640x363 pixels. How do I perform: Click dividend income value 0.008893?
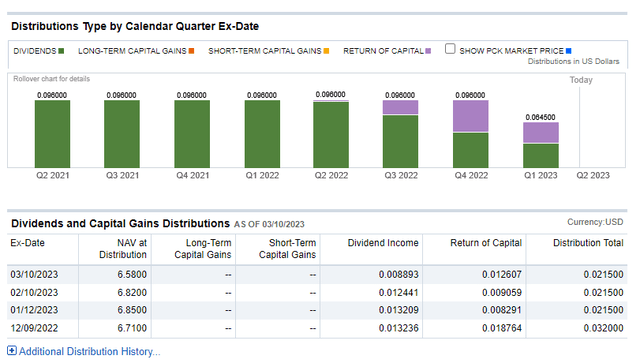click(x=399, y=274)
